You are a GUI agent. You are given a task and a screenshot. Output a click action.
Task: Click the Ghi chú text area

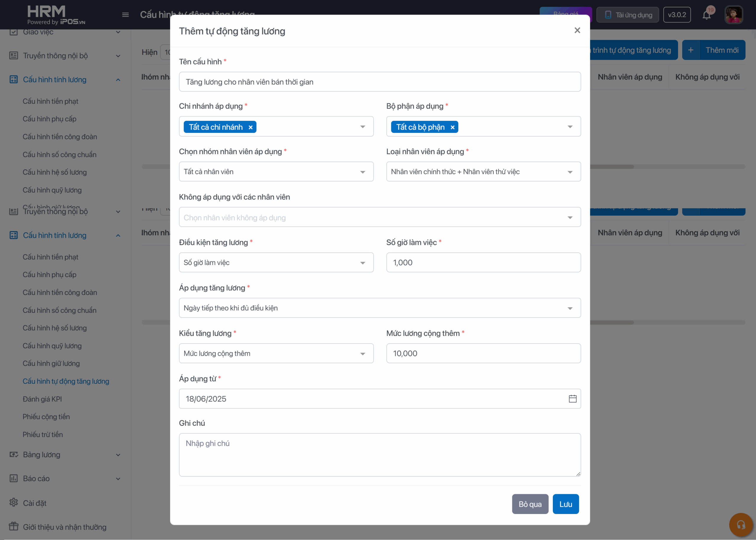point(379,455)
